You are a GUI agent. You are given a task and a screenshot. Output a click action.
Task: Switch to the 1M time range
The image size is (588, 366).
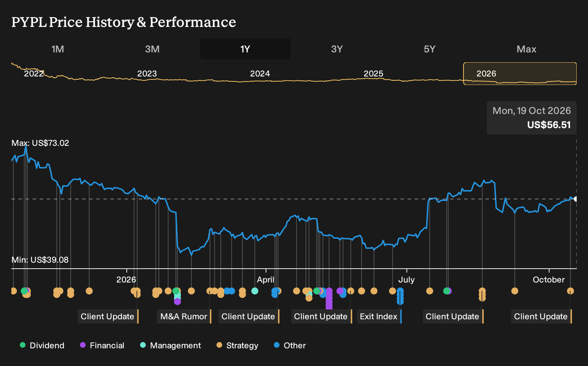tap(58, 49)
